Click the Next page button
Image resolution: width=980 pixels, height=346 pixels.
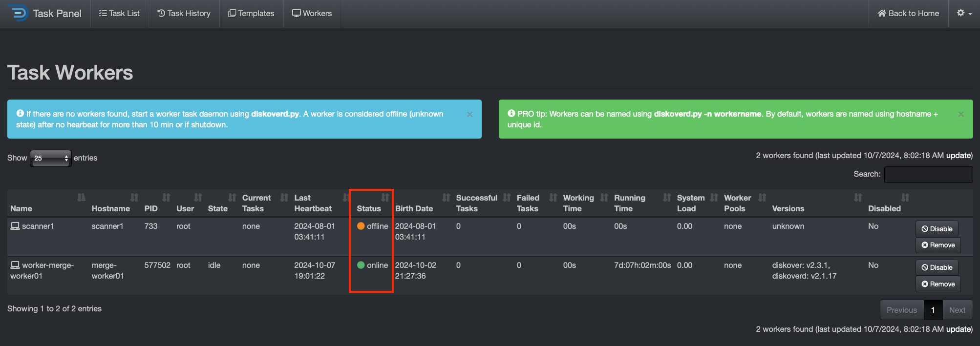(958, 310)
